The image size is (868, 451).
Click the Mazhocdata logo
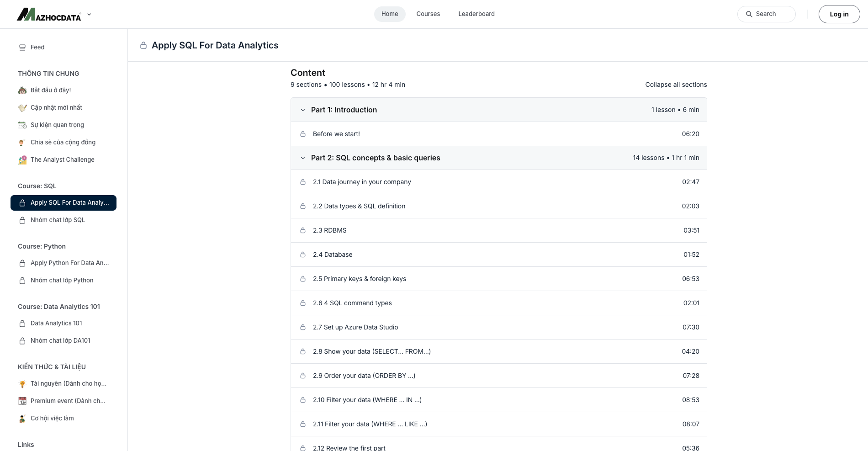(49, 15)
